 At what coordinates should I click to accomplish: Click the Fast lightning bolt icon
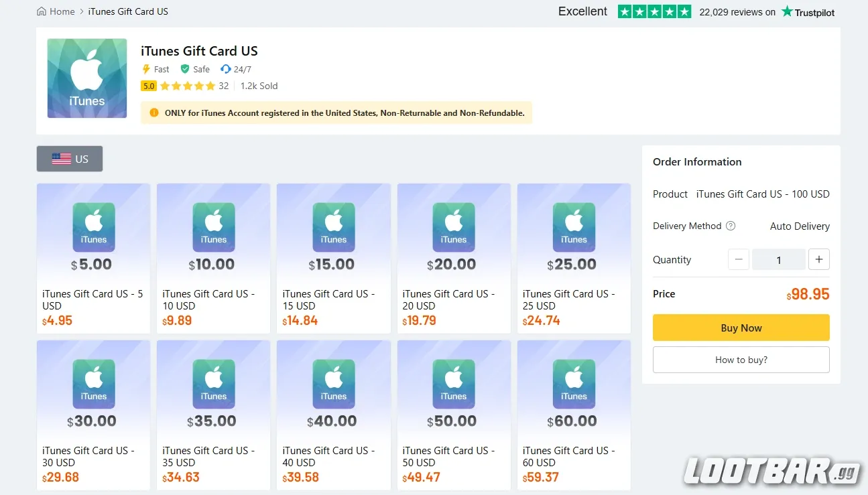click(145, 69)
